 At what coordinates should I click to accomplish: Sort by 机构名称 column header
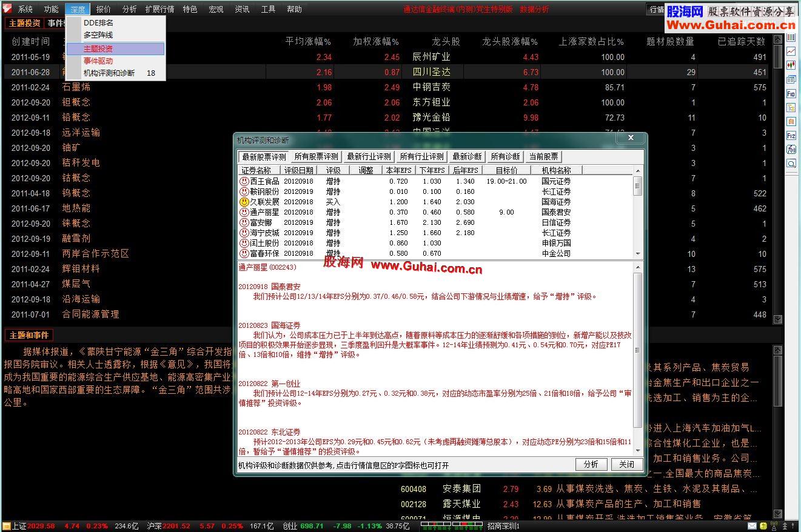pyautogui.click(x=556, y=171)
